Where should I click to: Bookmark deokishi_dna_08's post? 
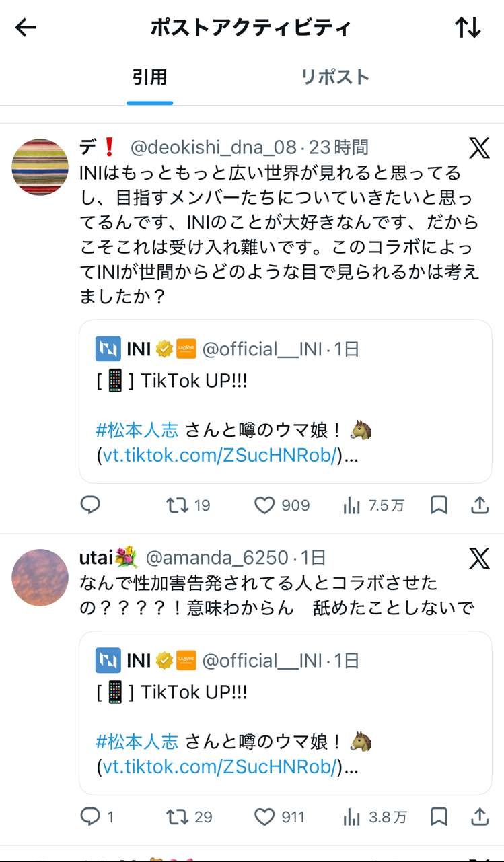(x=439, y=505)
